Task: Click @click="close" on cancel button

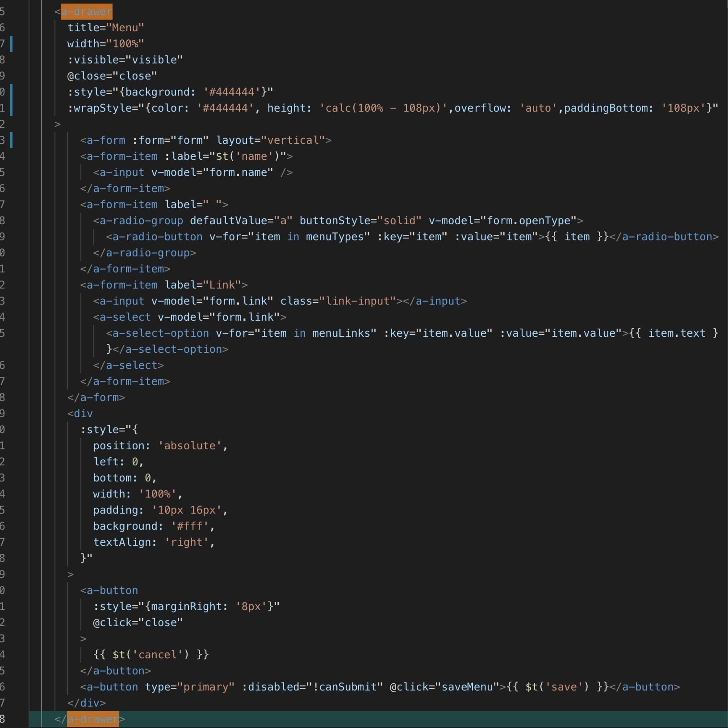Action: [x=138, y=623]
